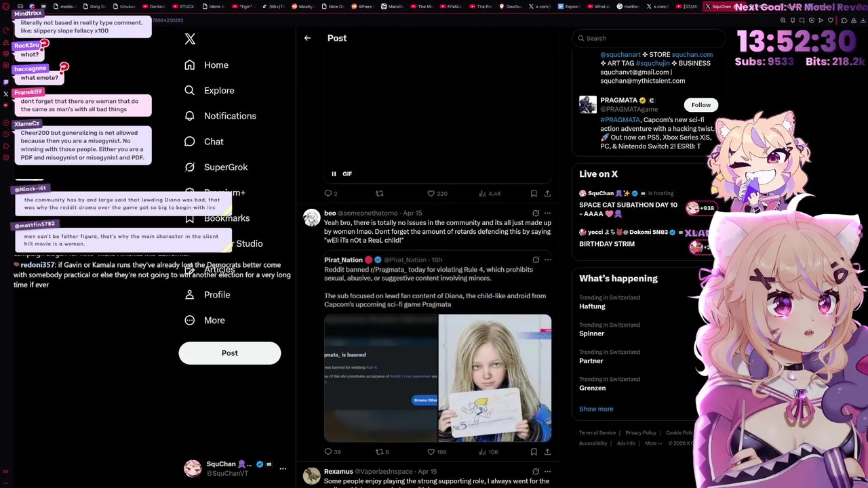Open the @squchanart mention link
Image resolution: width=868 pixels, height=488 pixels.
620,55
